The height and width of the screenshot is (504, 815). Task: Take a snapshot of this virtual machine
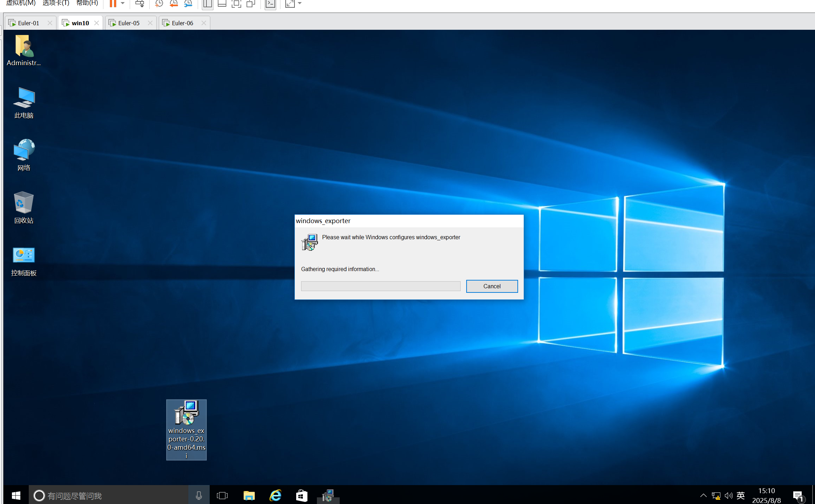tap(159, 4)
